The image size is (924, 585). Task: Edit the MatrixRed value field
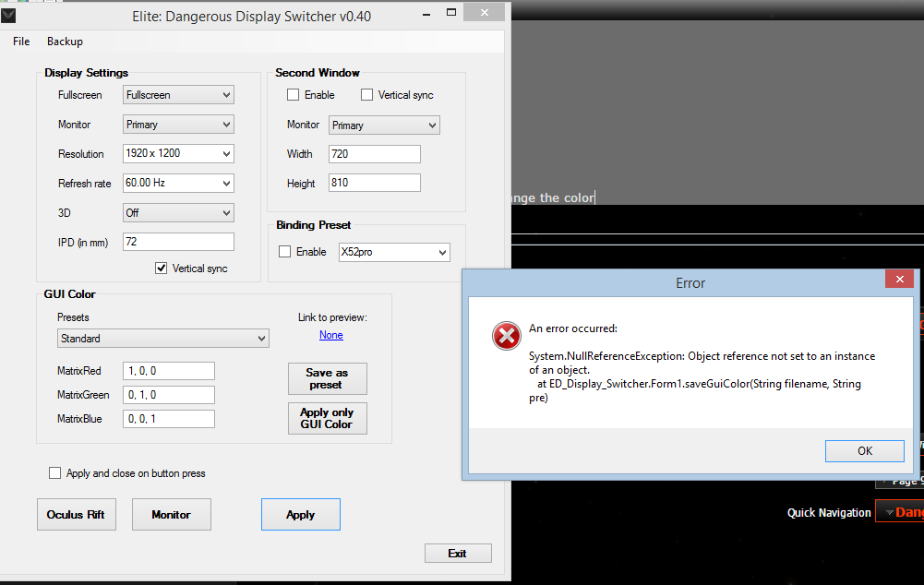click(169, 371)
